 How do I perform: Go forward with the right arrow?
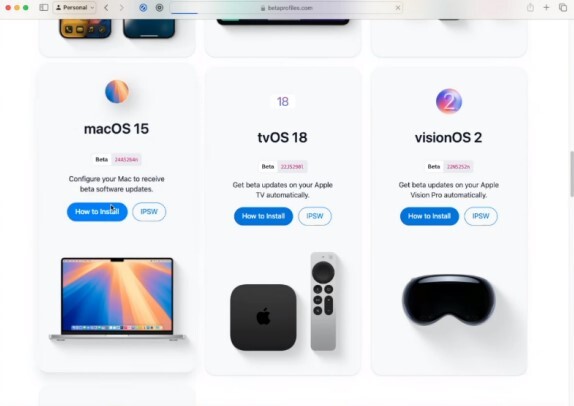pos(122,7)
